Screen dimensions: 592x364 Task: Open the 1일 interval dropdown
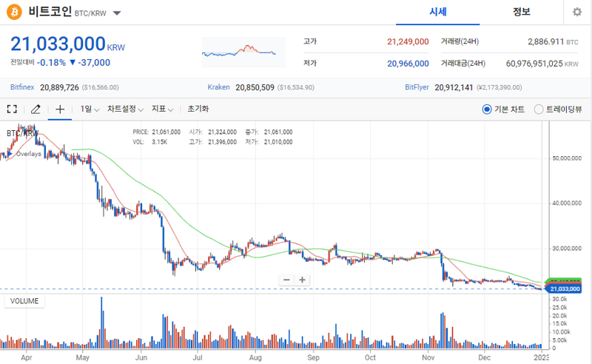point(89,109)
